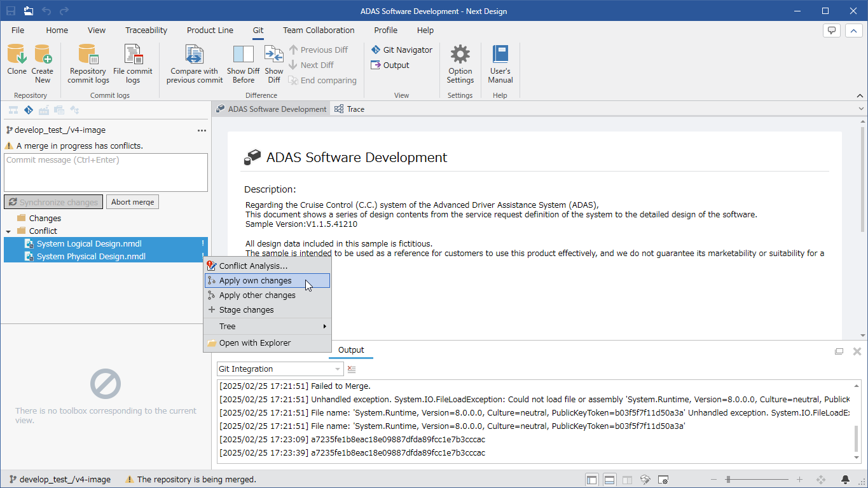868x488 pixels.
Task: Click Output in the View group
Action: (390, 65)
